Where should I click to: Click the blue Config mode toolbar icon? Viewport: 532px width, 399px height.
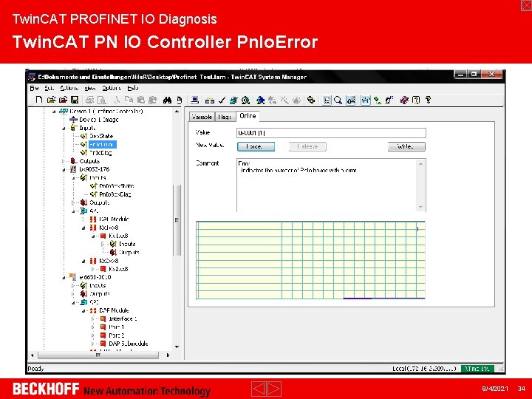261,100
